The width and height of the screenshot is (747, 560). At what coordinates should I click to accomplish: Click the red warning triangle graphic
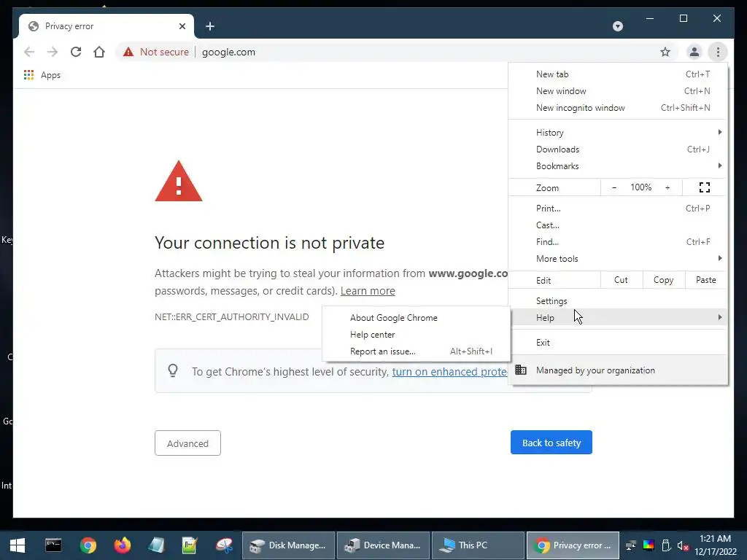click(x=179, y=182)
